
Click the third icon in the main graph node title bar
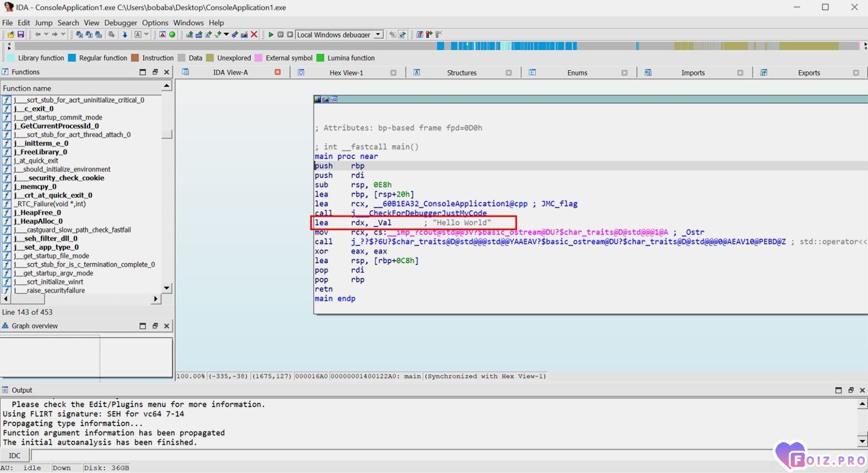pos(334,99)
